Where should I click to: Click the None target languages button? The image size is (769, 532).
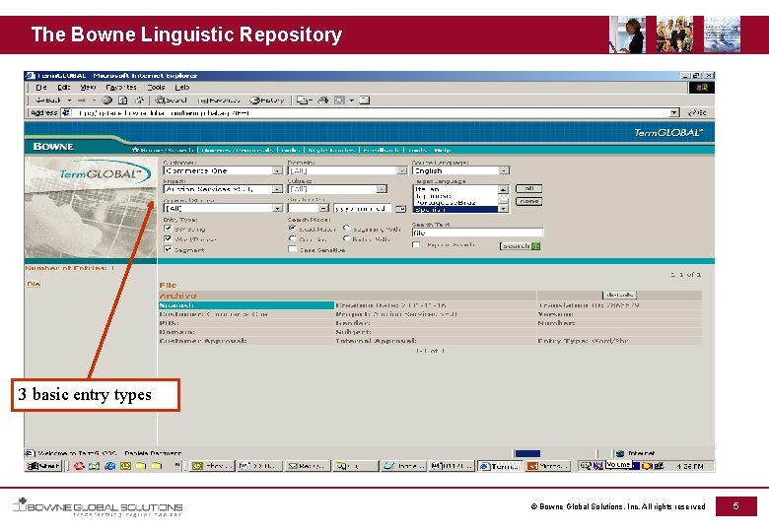(528, 201)
